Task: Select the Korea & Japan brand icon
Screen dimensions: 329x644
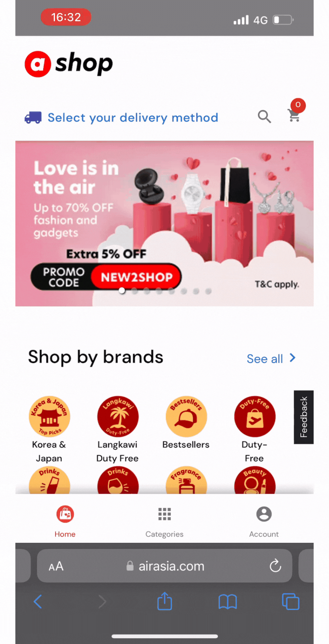Action: click(x=49, y=416)
